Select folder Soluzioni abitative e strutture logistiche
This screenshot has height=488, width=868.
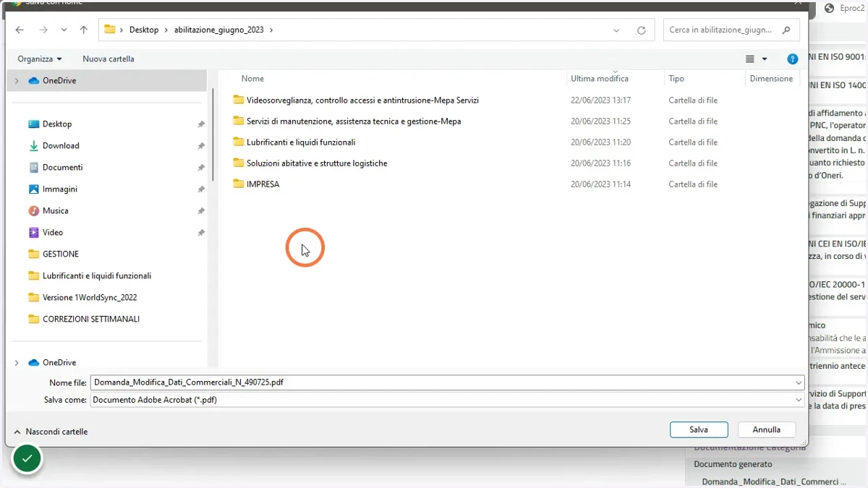point(317,163)
